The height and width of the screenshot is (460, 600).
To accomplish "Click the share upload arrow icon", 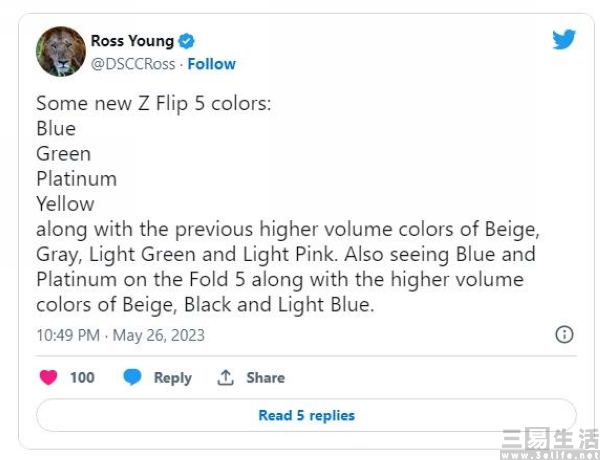I will pyautogui.click(x=225, y=377).
